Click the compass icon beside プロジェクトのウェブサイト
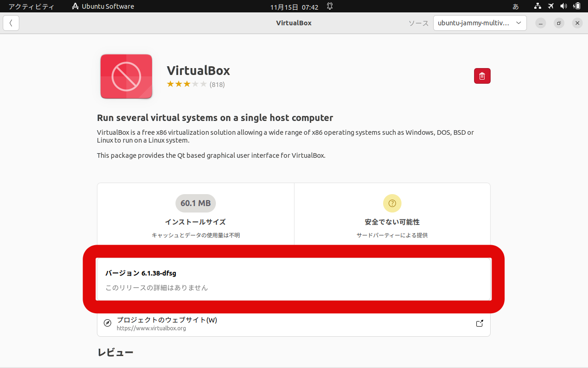The width and height of the screenshot is (588, 368). pos(107,323)
